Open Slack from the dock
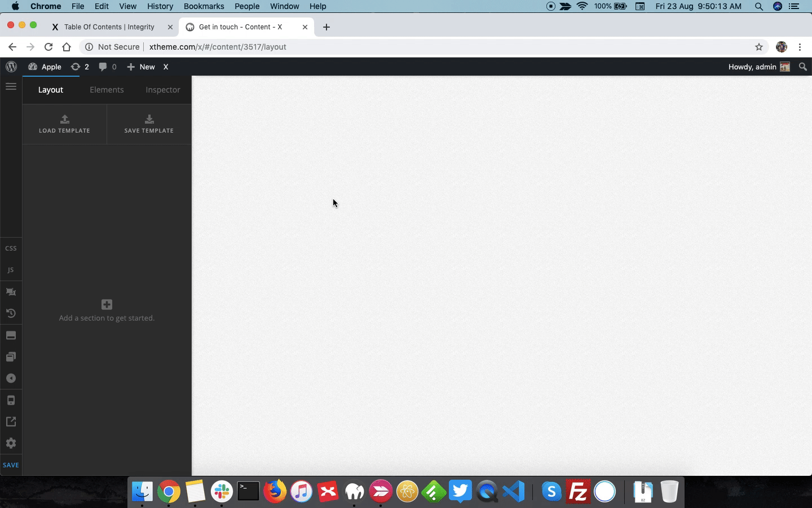The image size is (812, 508). [x=222, y=492]
